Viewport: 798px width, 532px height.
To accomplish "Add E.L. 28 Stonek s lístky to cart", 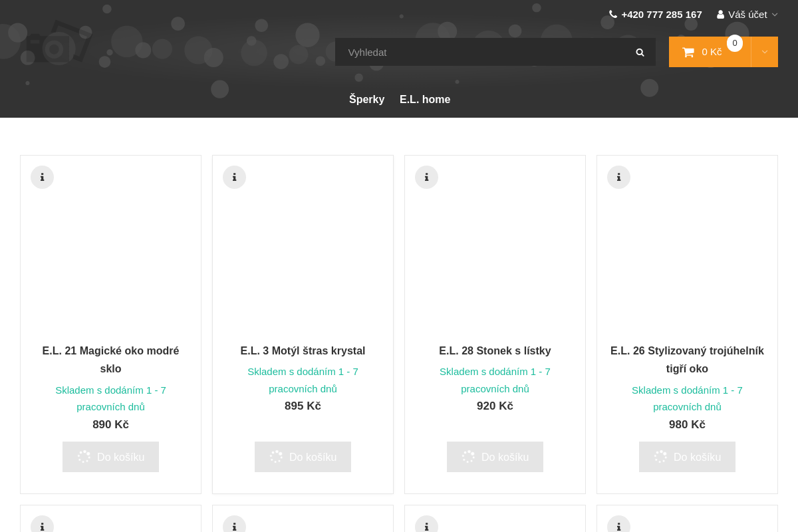I will tap(495, 457).
